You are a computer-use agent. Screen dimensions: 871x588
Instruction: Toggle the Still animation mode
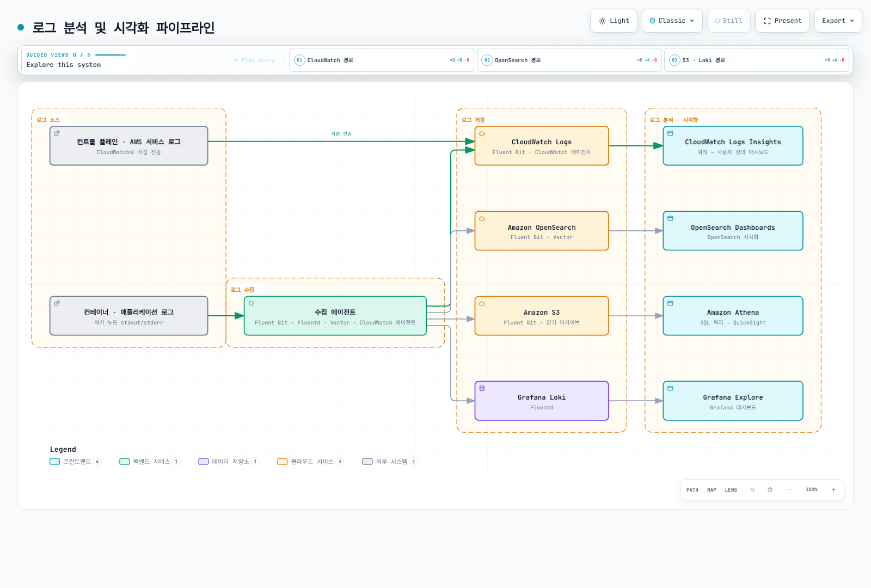click(728, 21)
